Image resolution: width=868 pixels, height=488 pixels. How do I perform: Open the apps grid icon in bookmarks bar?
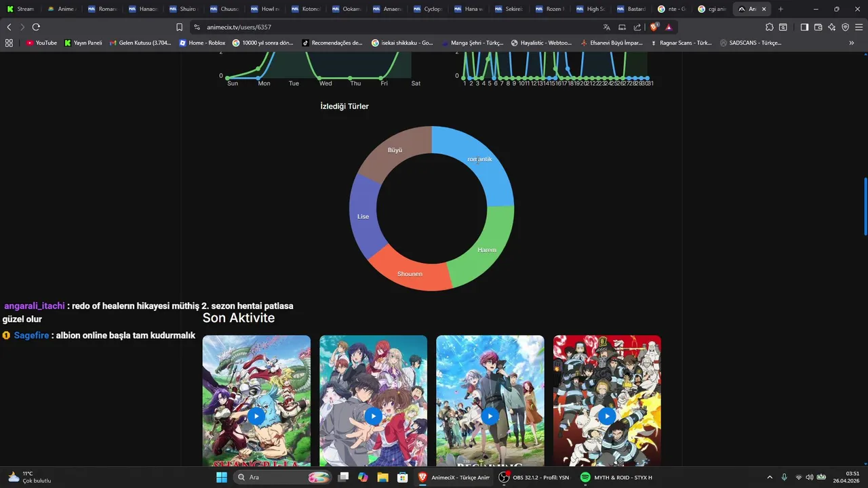(9, 43)
